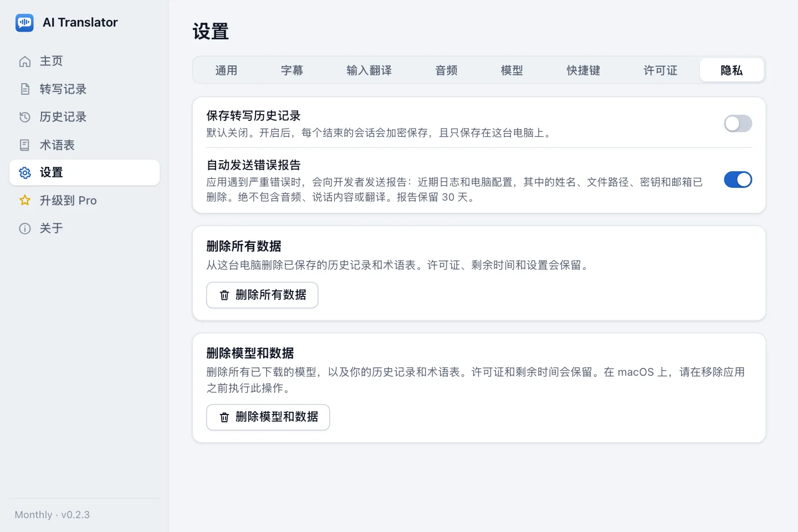Open 转写记录 in the sidebar
The height and width of the screenshot is (532, 798).
[x=84, y=89]
